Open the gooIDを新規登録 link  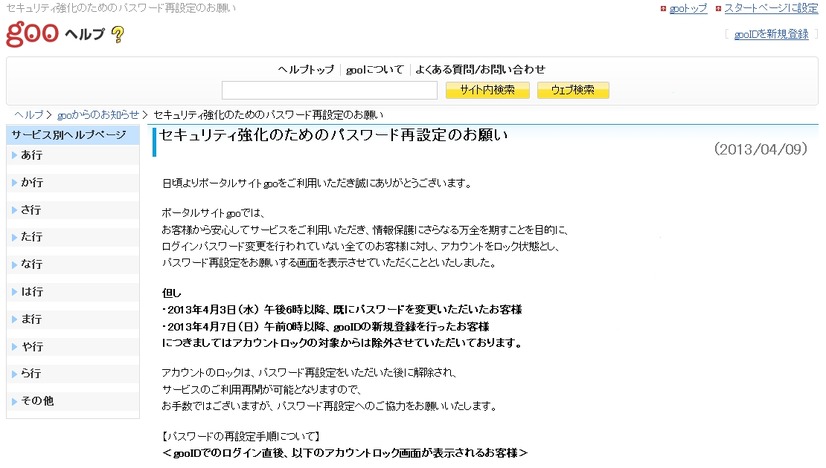(771, 34)
